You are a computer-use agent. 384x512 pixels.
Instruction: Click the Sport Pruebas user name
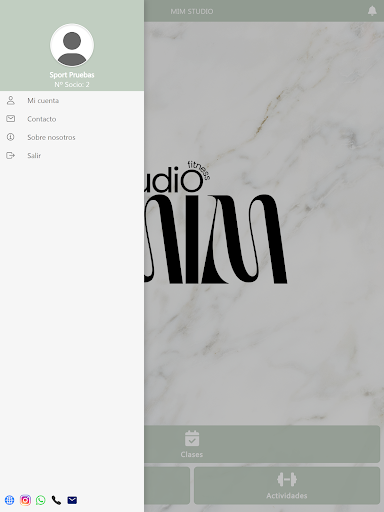tap(72, 75)
